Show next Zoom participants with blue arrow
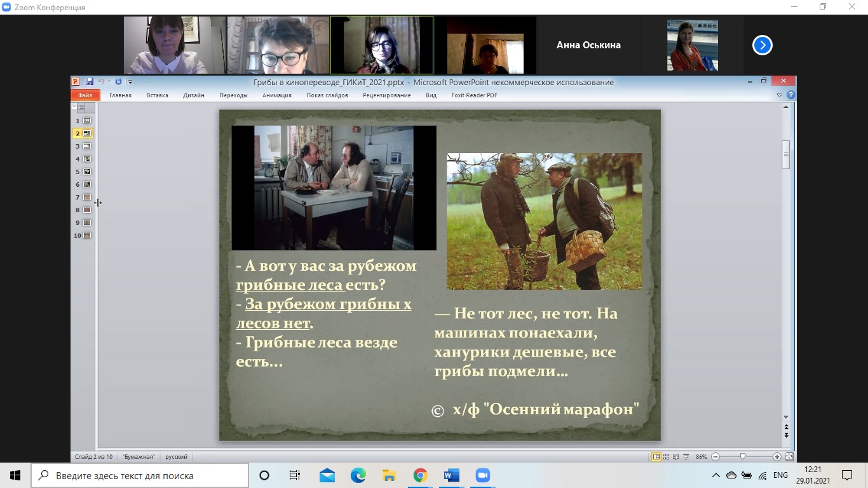 coord(763,45)
